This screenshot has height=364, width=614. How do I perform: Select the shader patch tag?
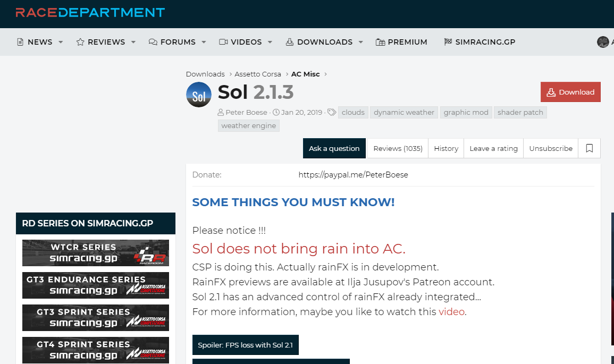tap(520, 112)
